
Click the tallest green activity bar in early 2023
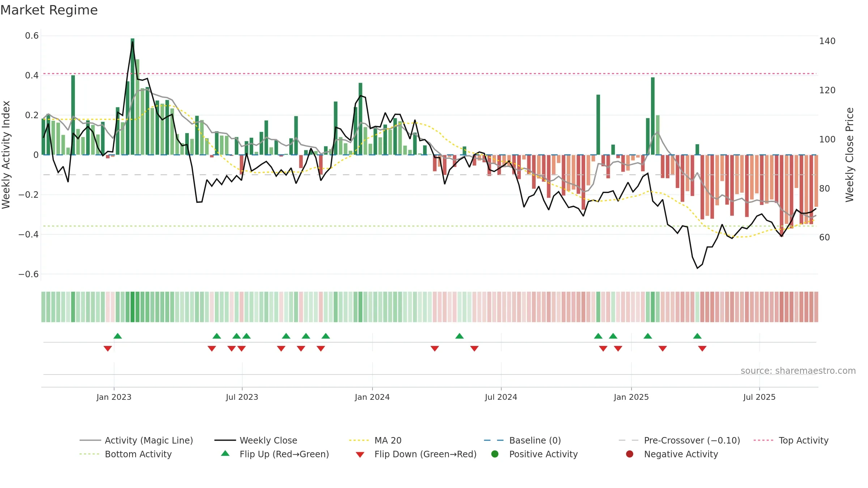132,97
